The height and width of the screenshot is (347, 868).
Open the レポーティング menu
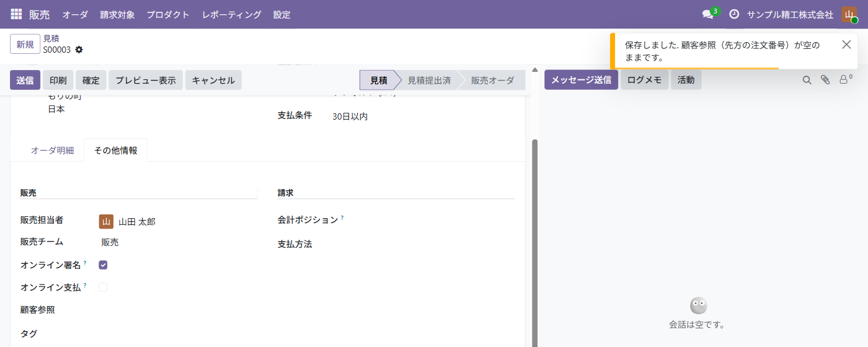pyautogui.click(x=231, y=14)
